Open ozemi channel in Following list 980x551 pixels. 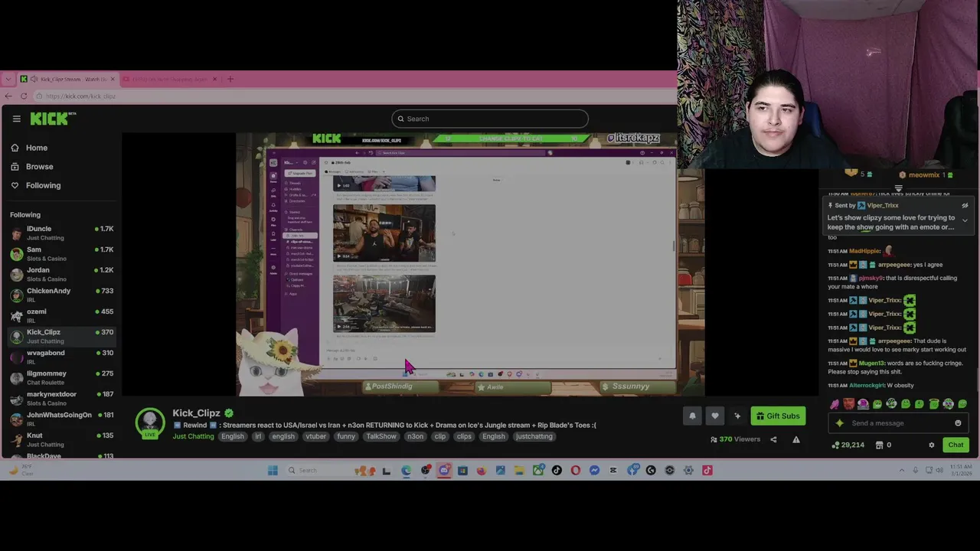pyautogui.click(x=61, y=315)
